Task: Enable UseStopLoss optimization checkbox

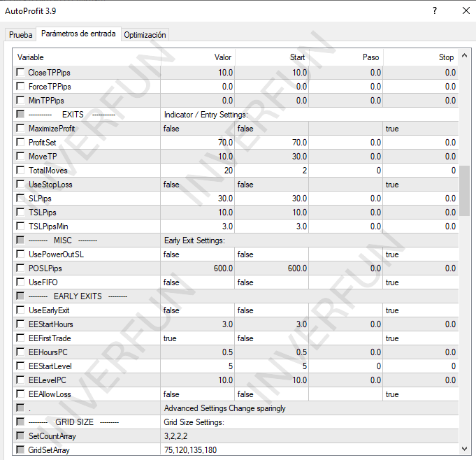Action: (x=20, y=184)
